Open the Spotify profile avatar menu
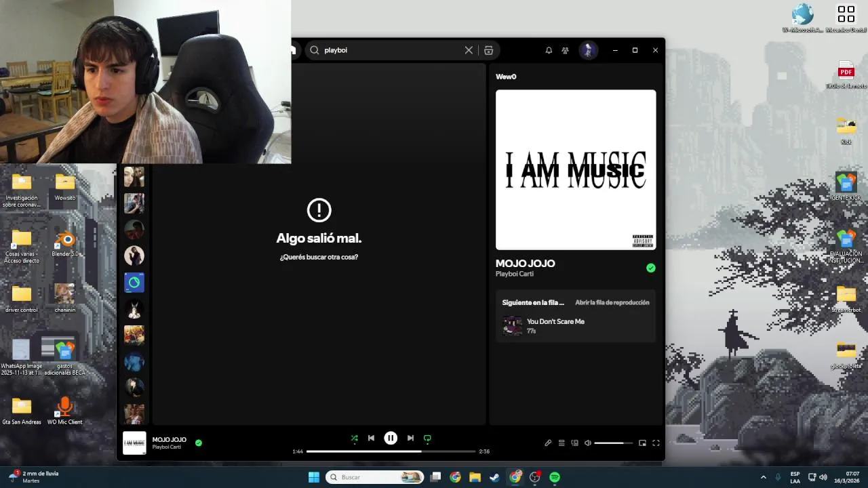 pos(588,50)
